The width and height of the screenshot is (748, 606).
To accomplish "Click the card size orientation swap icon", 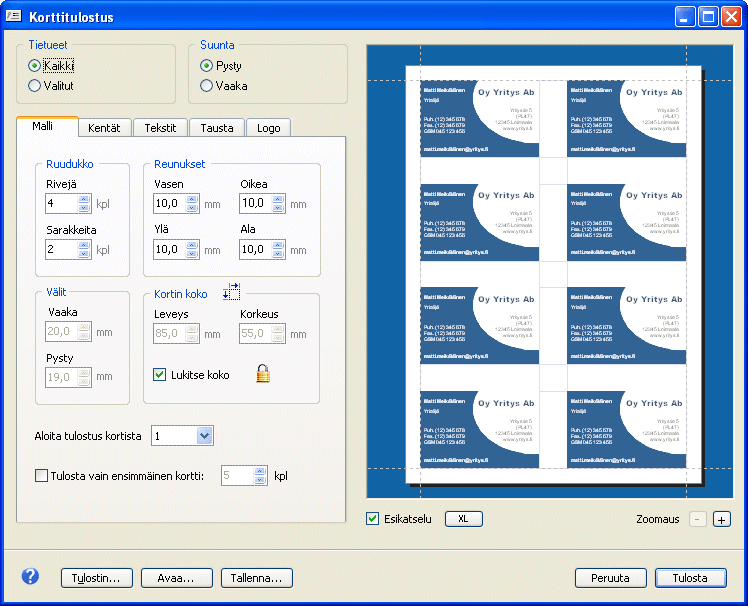I will tap(231, 291).
